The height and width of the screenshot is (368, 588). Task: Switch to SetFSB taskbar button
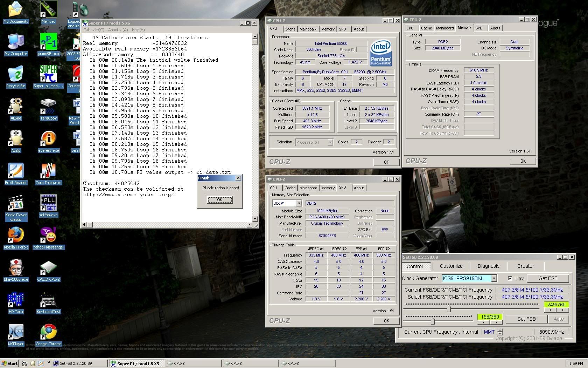[79, 363]
